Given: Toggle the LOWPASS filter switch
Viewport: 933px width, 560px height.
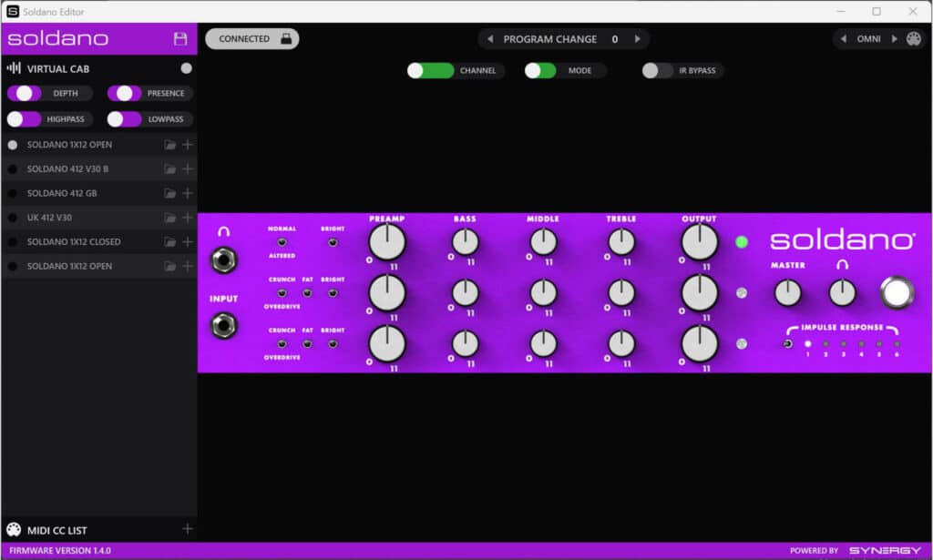Looking at the screenshot, I should [124, 119].
